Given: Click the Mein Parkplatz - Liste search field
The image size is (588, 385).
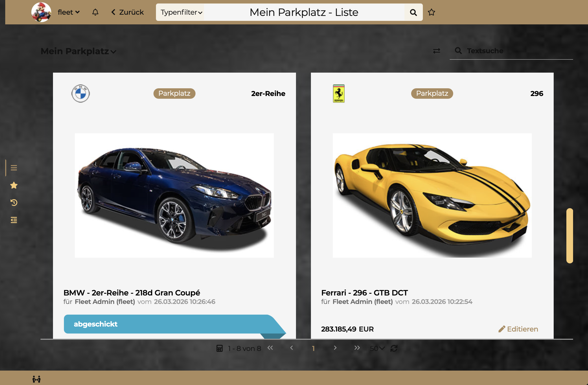Looking at the screenshot, I should point(304,12).
